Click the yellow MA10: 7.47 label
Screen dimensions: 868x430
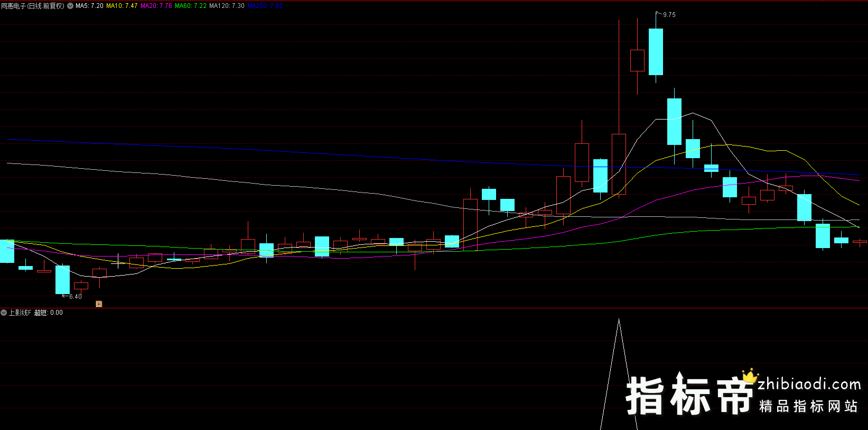click(122, 6)
